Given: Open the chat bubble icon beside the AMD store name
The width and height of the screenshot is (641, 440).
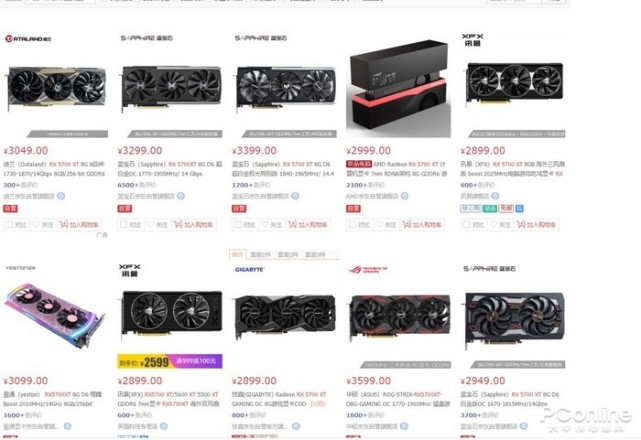Looking at the screenshot, I should tap(405, 196).
